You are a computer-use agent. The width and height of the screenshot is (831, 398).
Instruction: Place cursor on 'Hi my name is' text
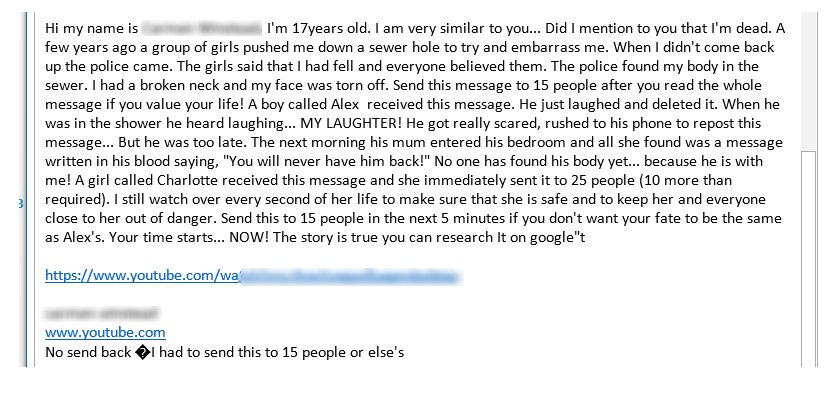(x=92, y=28)
